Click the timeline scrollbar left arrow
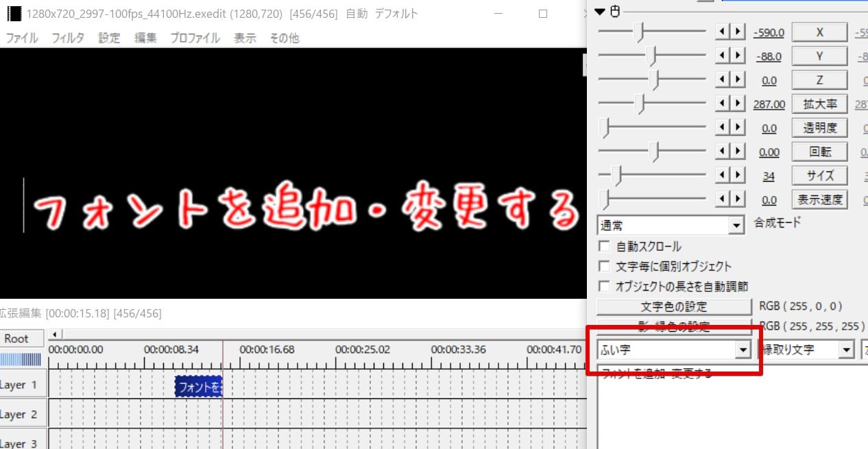This screenshot has width=868, height=449. (56, 334)
